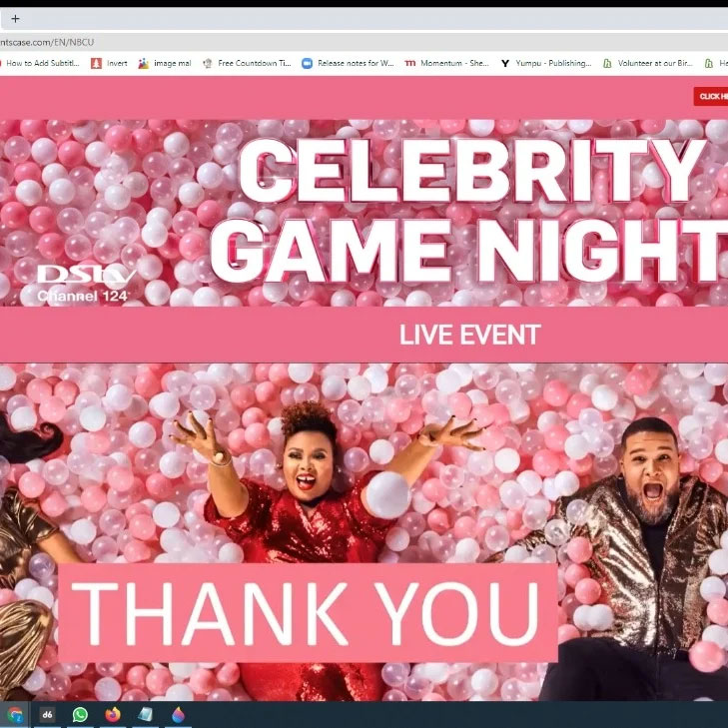Click the DStv Channel 124 logo
This screenshot has height=728, width=728.
[86, 284]
